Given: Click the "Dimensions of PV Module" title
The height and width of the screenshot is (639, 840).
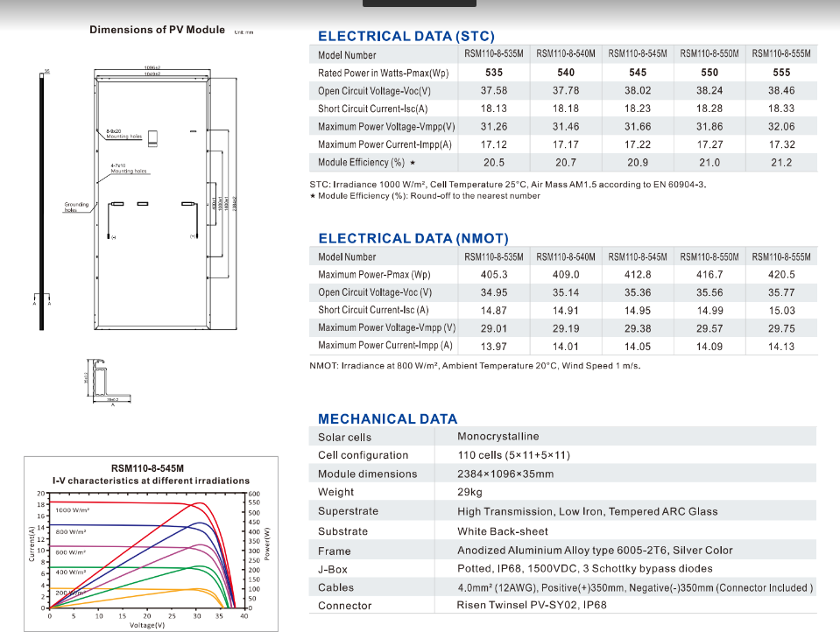Looking at the screenshot, I should click(157, 30).
